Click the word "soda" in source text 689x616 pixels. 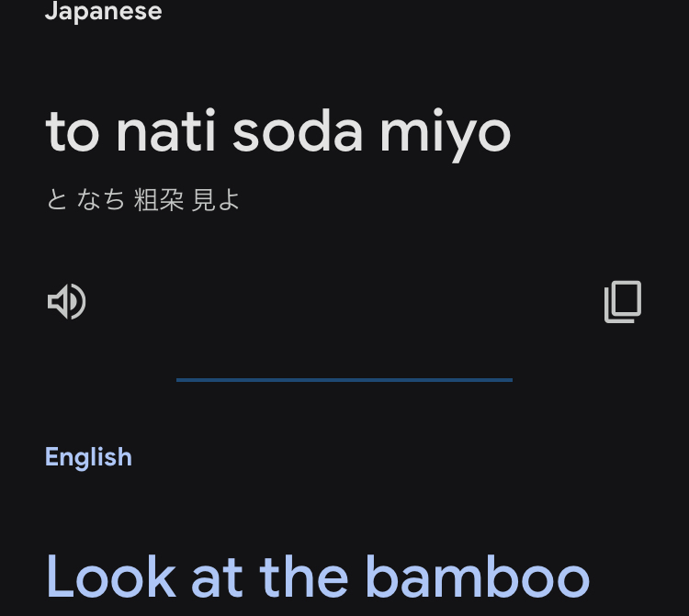[298, 131]
